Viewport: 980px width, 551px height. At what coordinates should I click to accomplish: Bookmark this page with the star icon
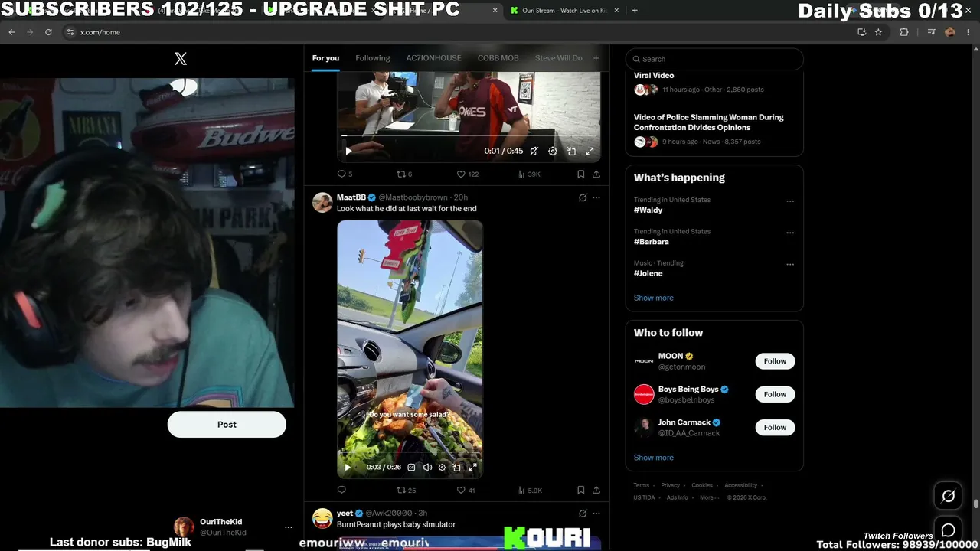pyautogui.click(x=878, y=32)
